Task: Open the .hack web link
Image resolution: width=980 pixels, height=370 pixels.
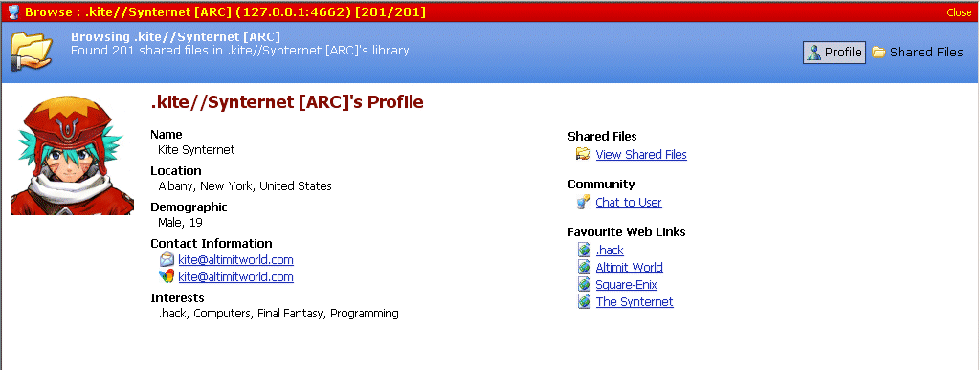Action: click(610, 250)
